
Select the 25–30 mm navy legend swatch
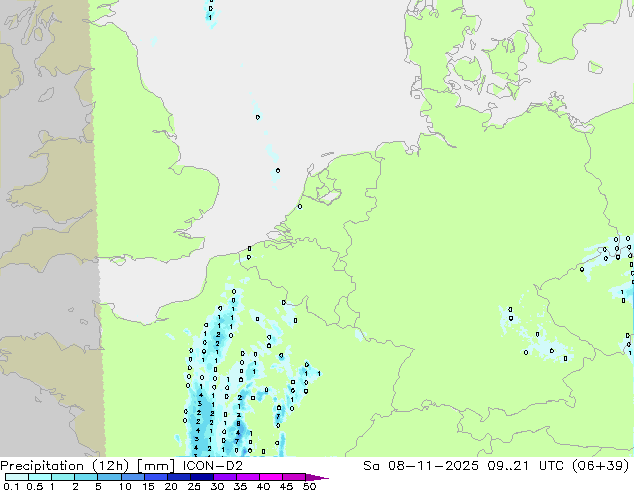201,477
